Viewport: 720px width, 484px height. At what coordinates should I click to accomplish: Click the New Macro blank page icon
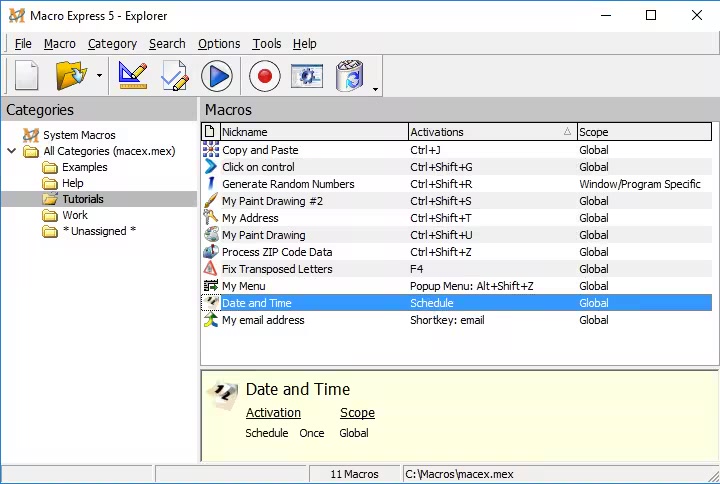(x=27, y=76)
